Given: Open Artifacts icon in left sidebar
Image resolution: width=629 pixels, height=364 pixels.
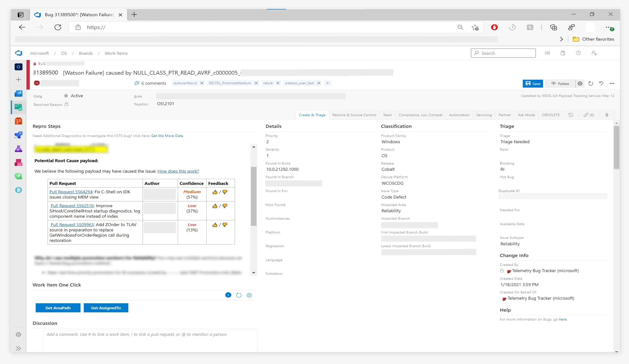Looking at the screenshot, I should coord(19,162).
